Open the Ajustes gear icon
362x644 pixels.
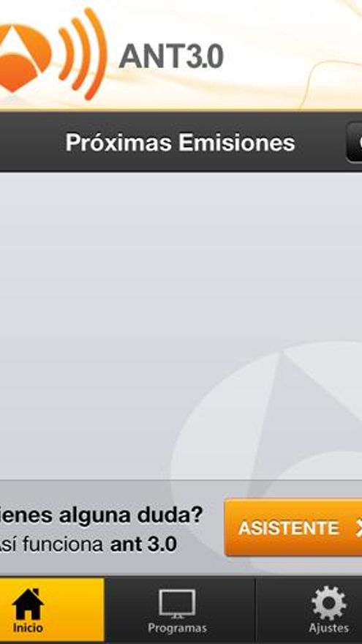pos(329,603)
